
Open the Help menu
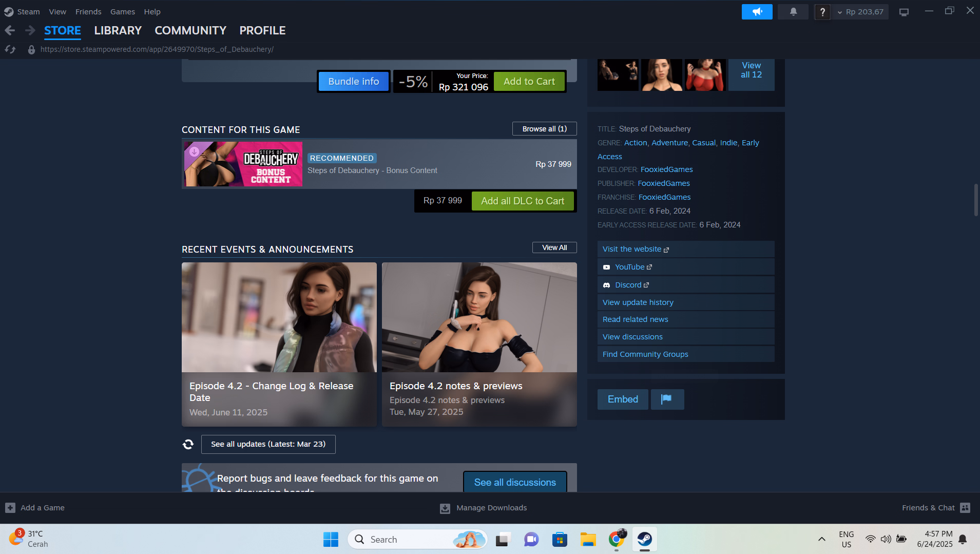(152, 11)
